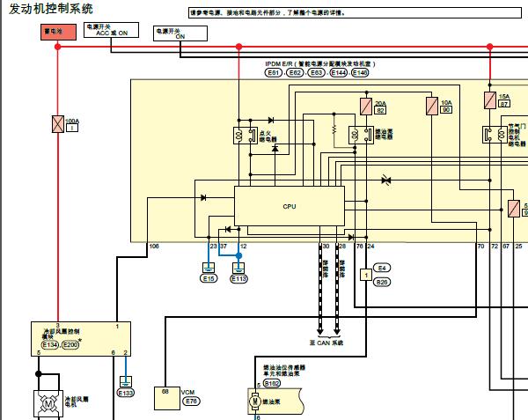Click the 冷却风扇控制模块 label
This screenshot has height=420, width=528.
(61, 334)
